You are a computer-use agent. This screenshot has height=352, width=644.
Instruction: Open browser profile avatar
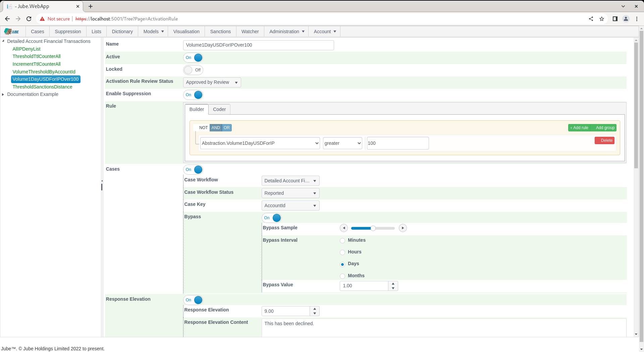pyautogui.click(x=626, y=19)
